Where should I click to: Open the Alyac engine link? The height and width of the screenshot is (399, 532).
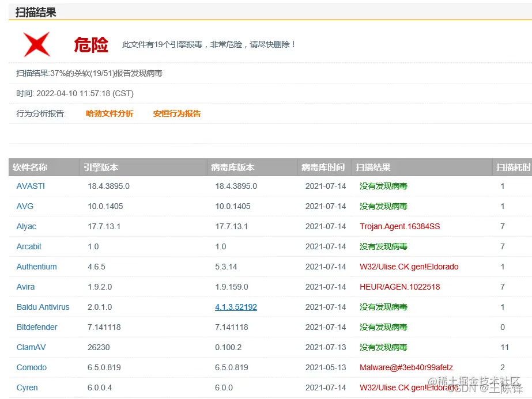[x=26, y=226]
